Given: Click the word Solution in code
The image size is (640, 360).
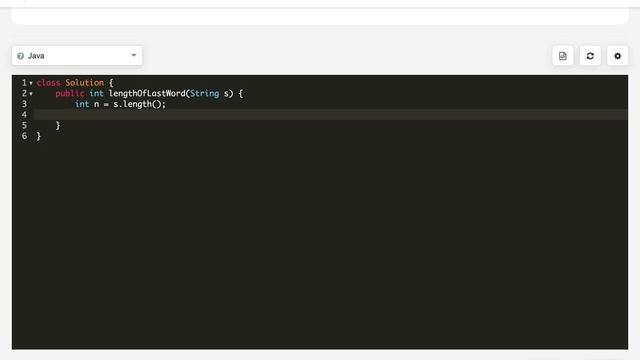Looking at the screenshot, I should click(x=84, y=82).
